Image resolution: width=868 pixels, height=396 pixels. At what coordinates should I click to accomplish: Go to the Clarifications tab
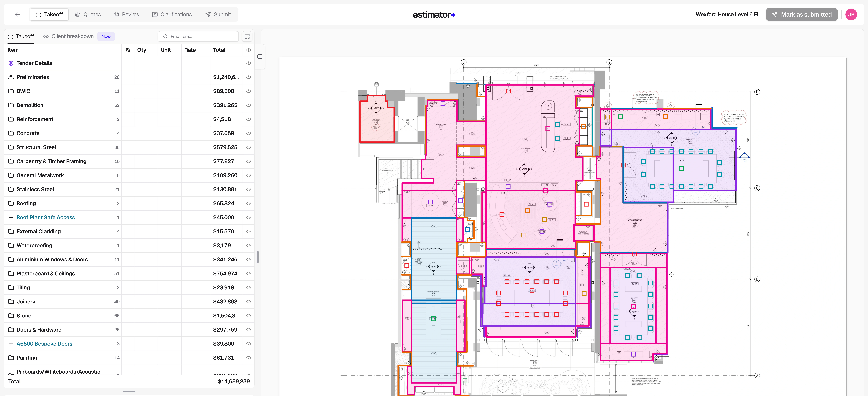(x=172, y=14)
